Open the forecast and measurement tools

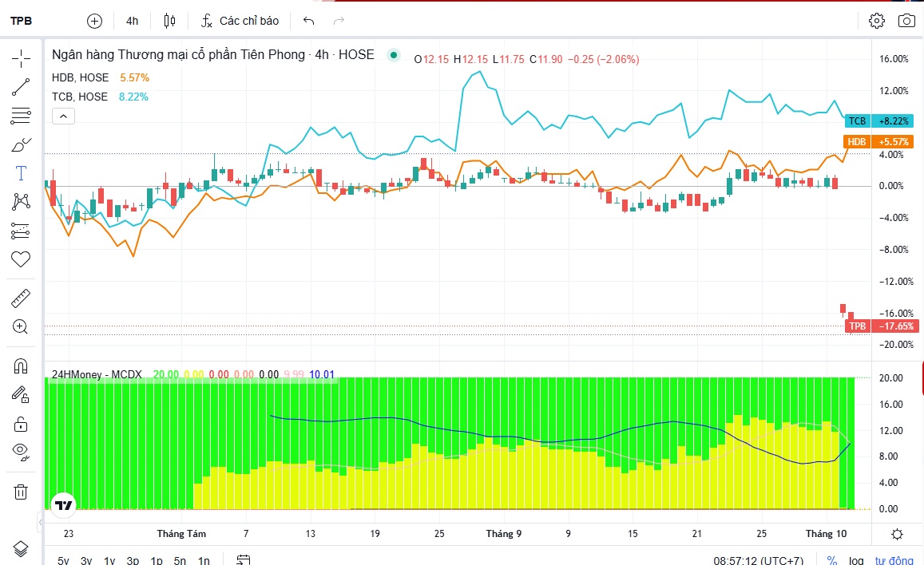[x=21, y=231]
